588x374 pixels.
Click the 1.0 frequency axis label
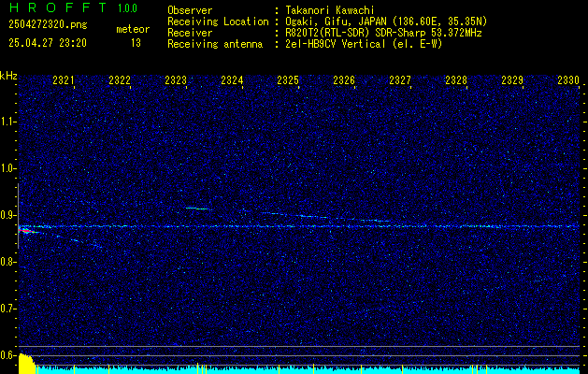(x=7, y=168)
